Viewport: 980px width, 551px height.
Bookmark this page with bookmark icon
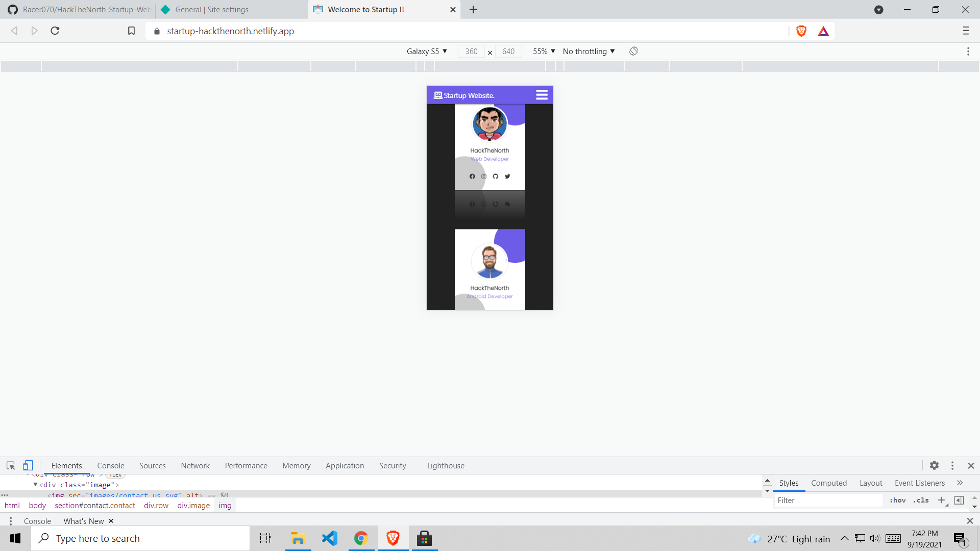131,31
